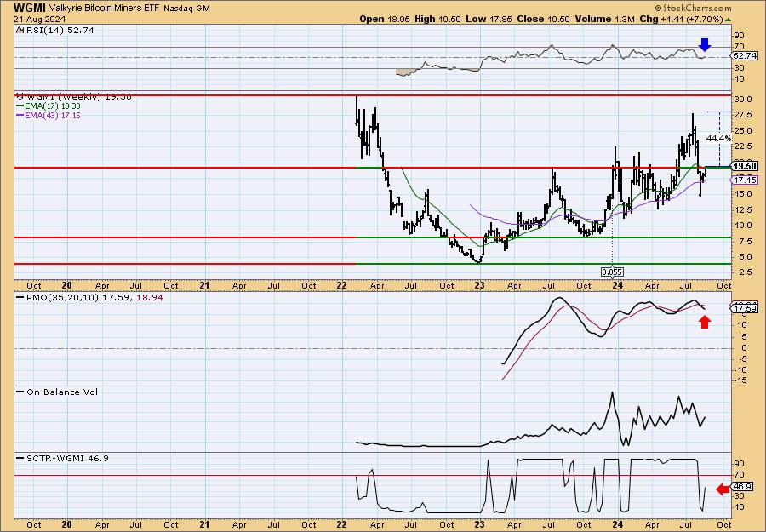Click the 'Valkyrie Bitcoin Miners ETF' name

(x=104, y=8)
